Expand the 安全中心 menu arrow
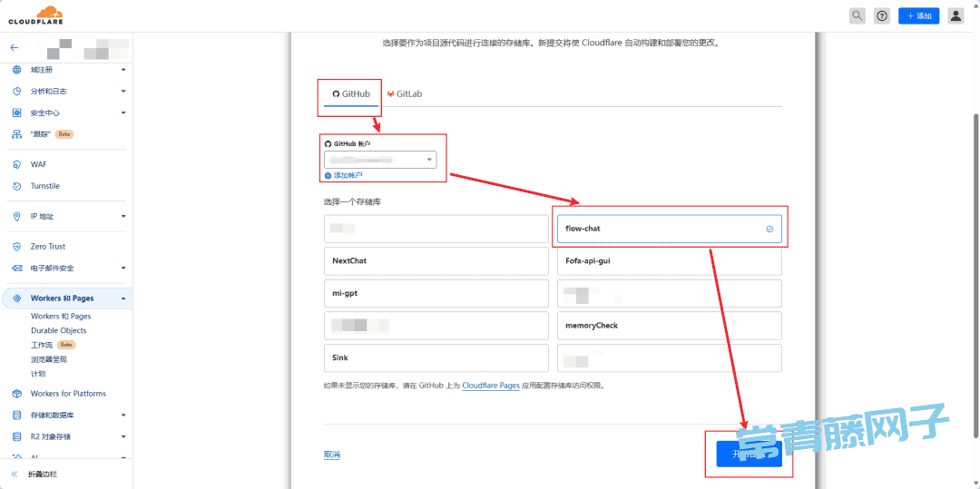Image resolution: width=980 pixels, height=489 pixels. point(123,113)
